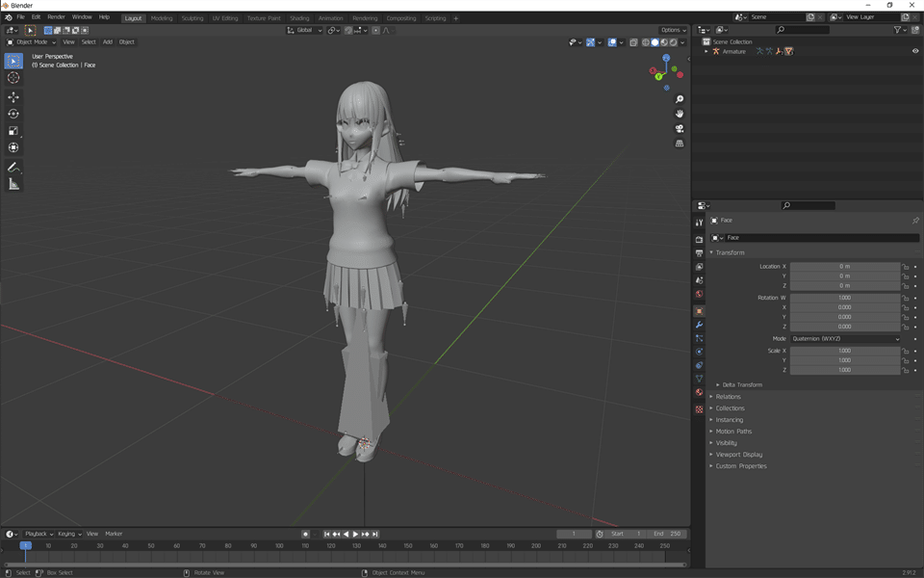
Task: Pin the Face properties panel
Action: tap(915, 221)
